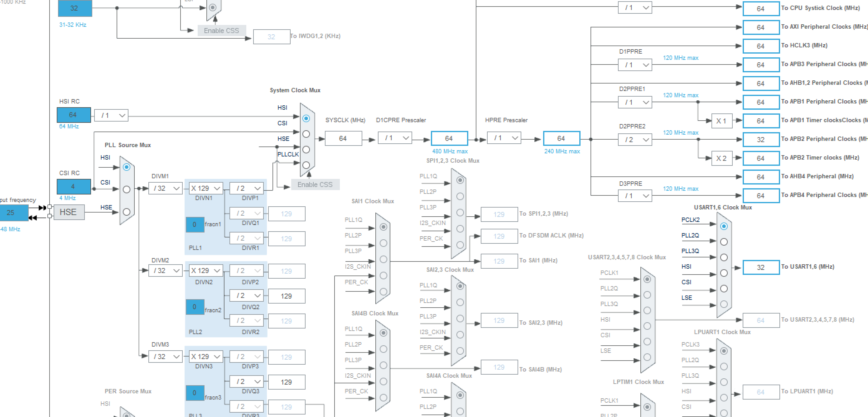The width and height of the screenshot is (868, 417).
Task: Choose HSE in PLL Source Mux
Action: 126,212
